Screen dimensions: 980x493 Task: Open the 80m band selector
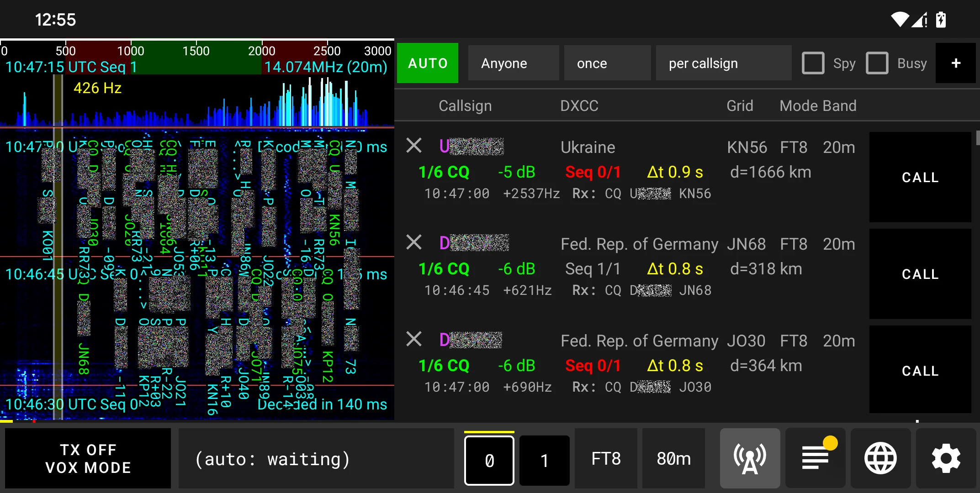[673, 458]
